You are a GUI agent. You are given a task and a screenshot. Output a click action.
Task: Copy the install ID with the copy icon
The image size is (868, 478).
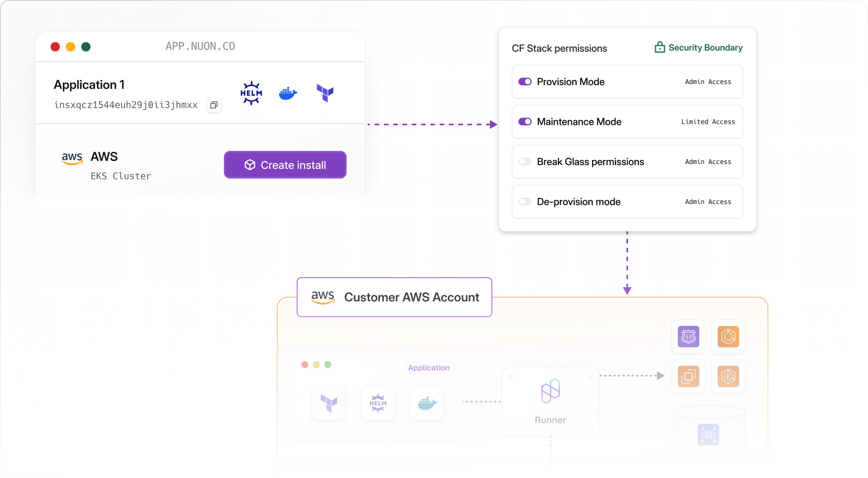214,105
